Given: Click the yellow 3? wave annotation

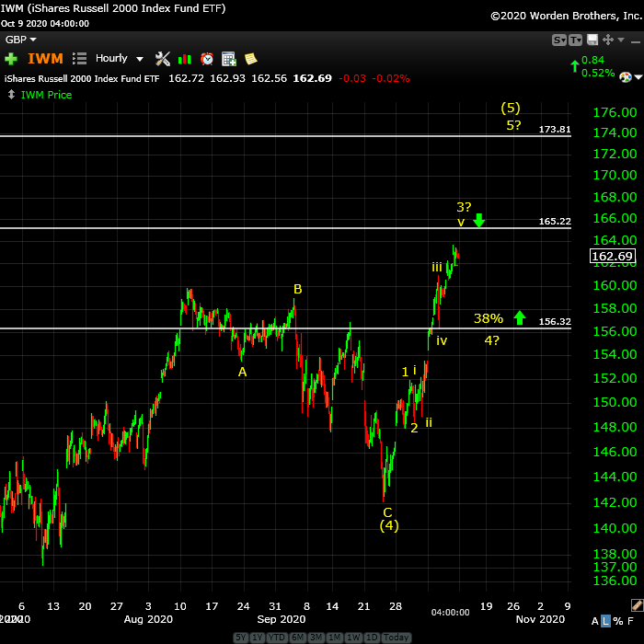Looking at the screenshot, I should pyautogui.click(x=464, y=207).
